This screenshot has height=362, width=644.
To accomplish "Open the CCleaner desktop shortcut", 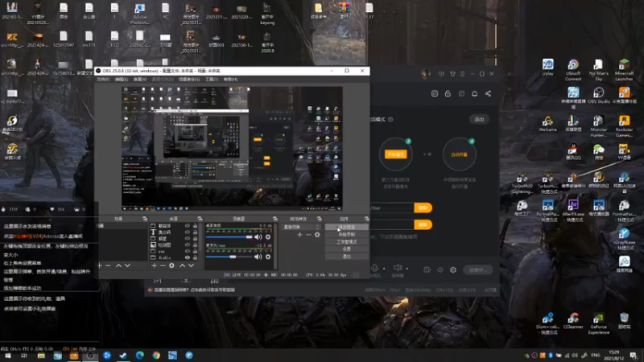I will [x=573, y=321].
